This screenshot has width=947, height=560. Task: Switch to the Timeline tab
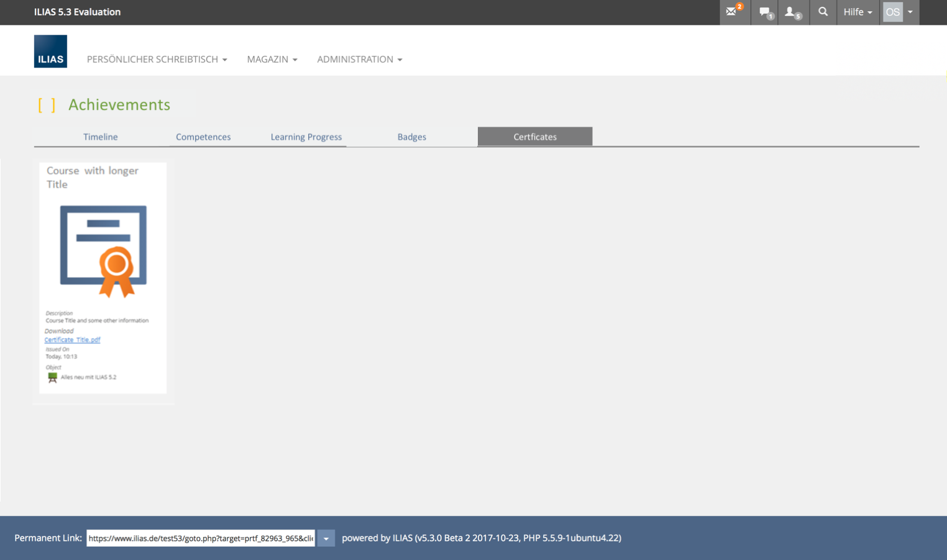click(101, 137)
